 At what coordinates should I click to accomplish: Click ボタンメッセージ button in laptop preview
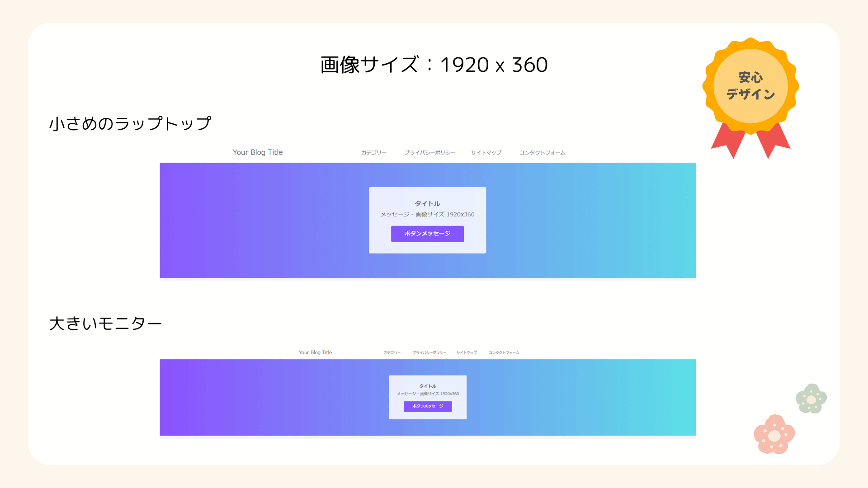427,234
